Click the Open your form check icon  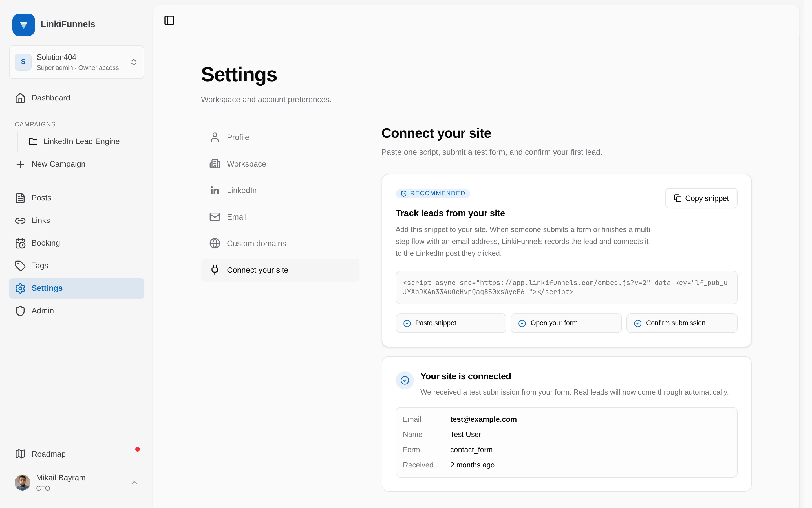[522, 323]
